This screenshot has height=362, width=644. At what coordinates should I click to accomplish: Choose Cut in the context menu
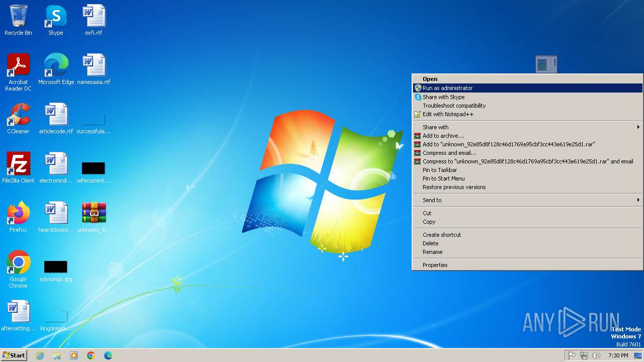[527, 213]
